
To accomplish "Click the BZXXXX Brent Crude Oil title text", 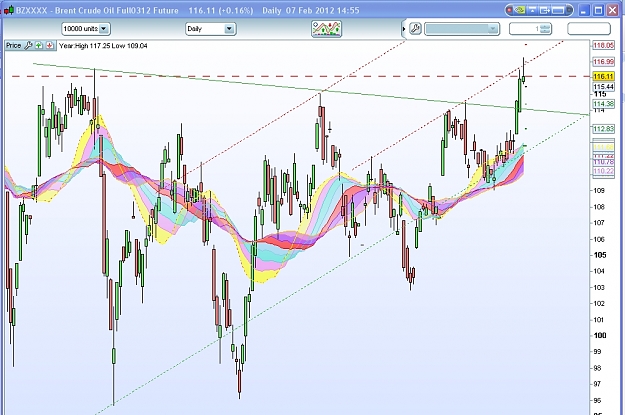I will 97,10.
